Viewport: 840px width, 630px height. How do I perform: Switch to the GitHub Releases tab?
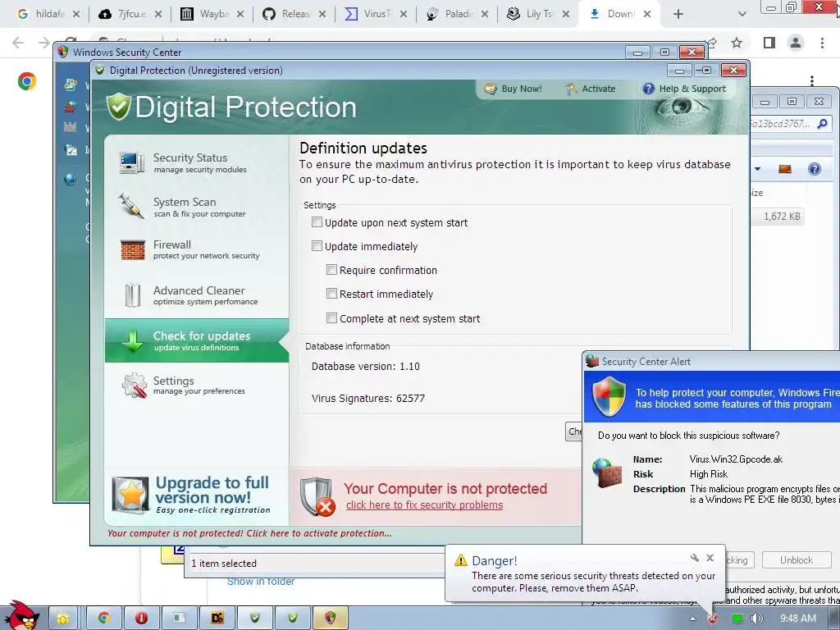click(294, 14)
